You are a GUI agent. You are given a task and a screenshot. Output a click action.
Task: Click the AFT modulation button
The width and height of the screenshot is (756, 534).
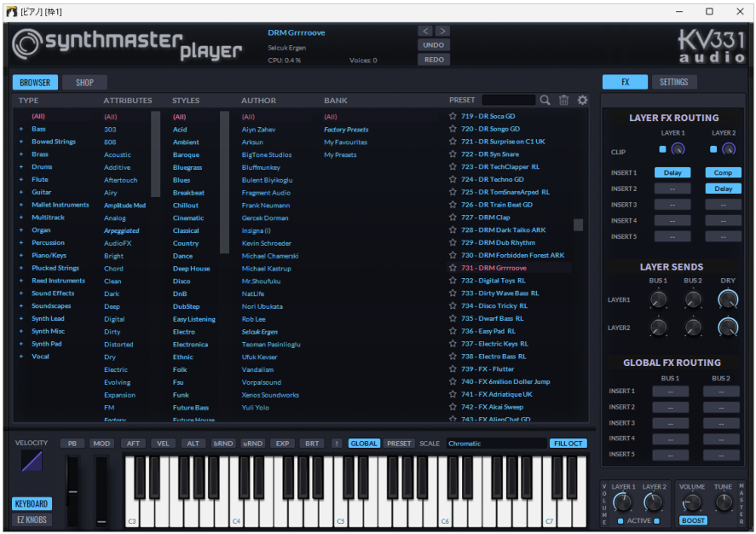point(133,444)
